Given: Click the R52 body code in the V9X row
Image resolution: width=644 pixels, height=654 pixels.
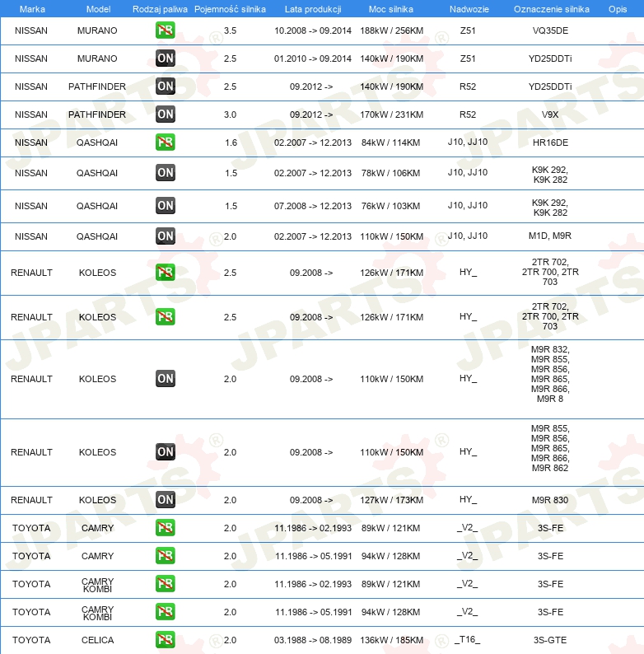Looking at the screenshot, I should coord(468,114).
